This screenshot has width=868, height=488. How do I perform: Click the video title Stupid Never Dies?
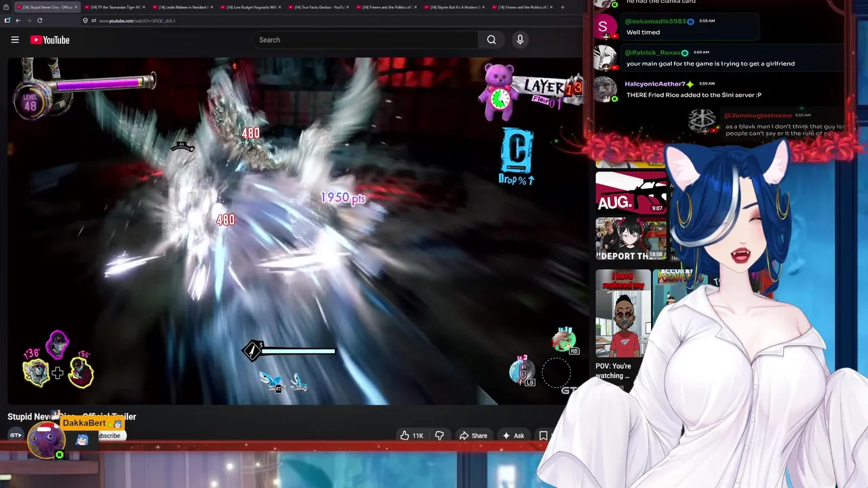[72, 417]
